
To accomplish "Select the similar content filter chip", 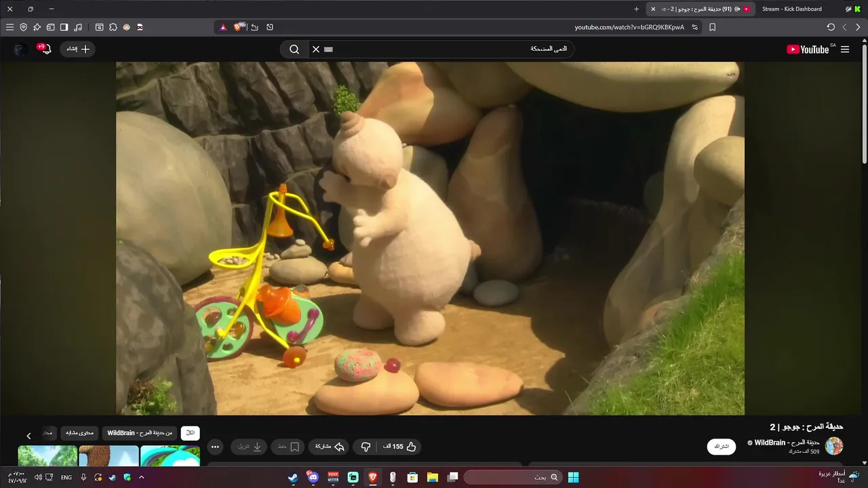I will (x=80, y=432).
